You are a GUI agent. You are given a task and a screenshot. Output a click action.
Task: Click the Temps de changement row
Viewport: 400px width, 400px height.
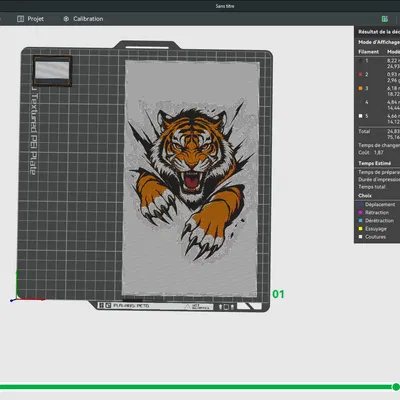click(379, 145)
